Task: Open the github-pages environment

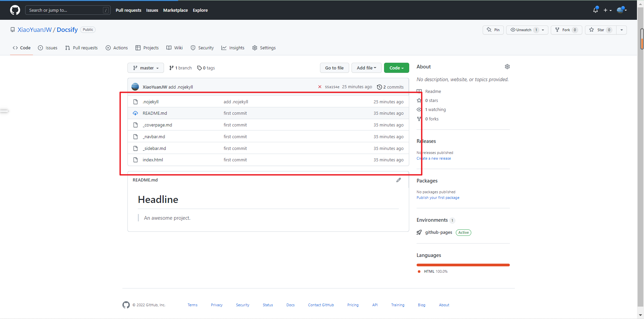Action: (439, 232)
